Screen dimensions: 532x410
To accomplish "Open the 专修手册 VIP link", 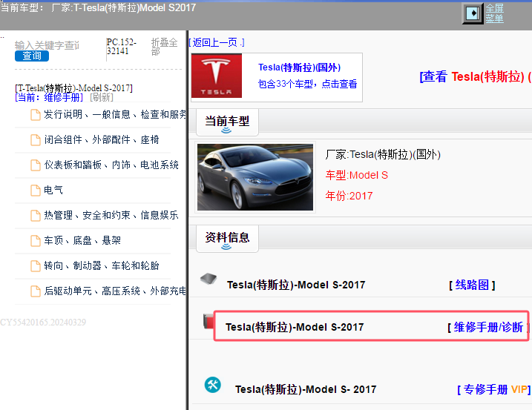I will point(493,389).
